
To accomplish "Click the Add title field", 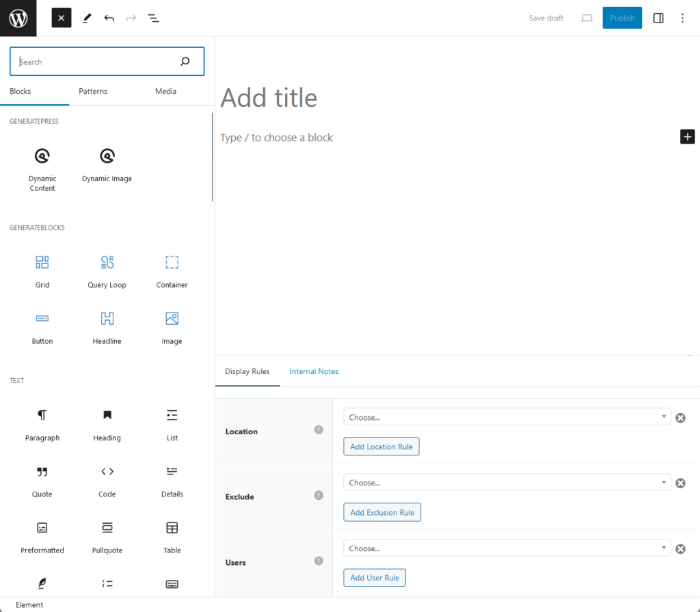I will (269, 98).
